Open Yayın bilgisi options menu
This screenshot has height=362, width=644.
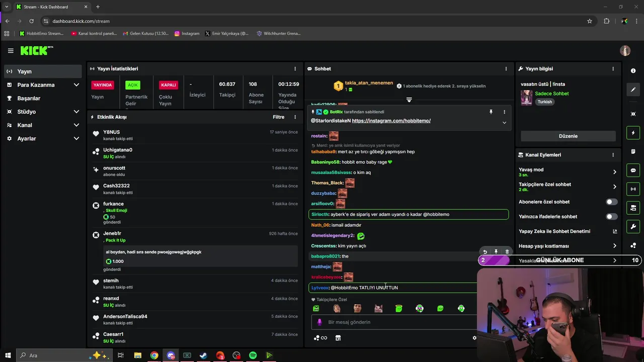613,69
